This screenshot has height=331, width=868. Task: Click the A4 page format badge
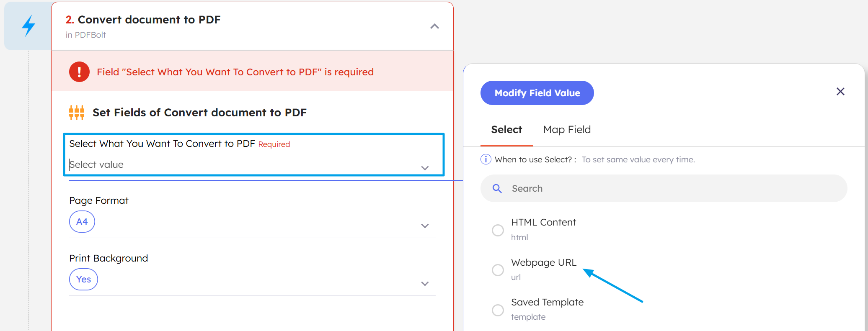82,221
